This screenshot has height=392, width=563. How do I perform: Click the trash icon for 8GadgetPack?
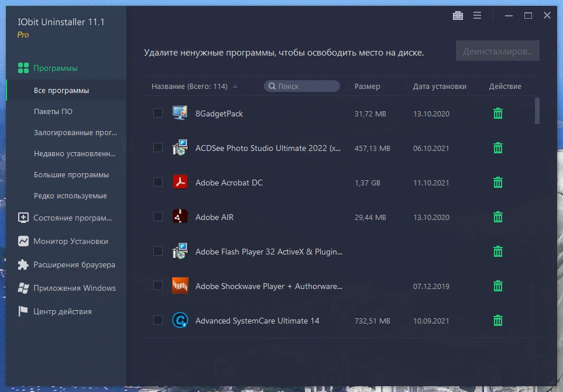(497, 114)
